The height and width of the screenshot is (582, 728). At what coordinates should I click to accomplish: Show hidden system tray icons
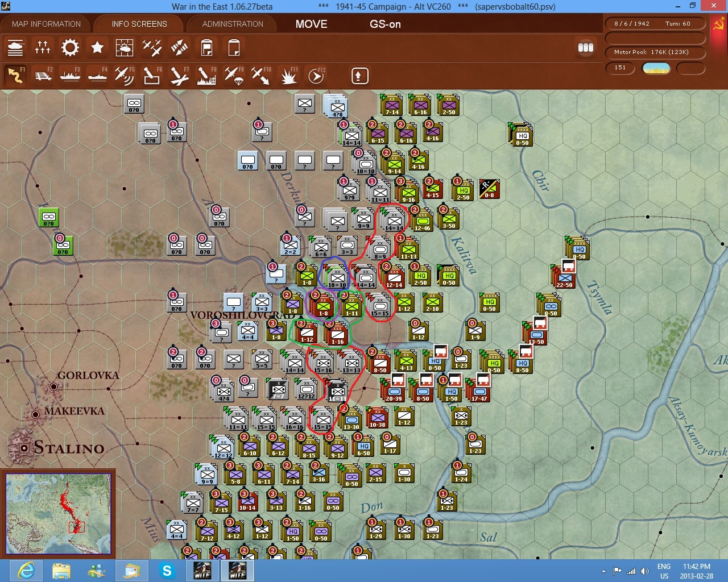pos(603,571)
